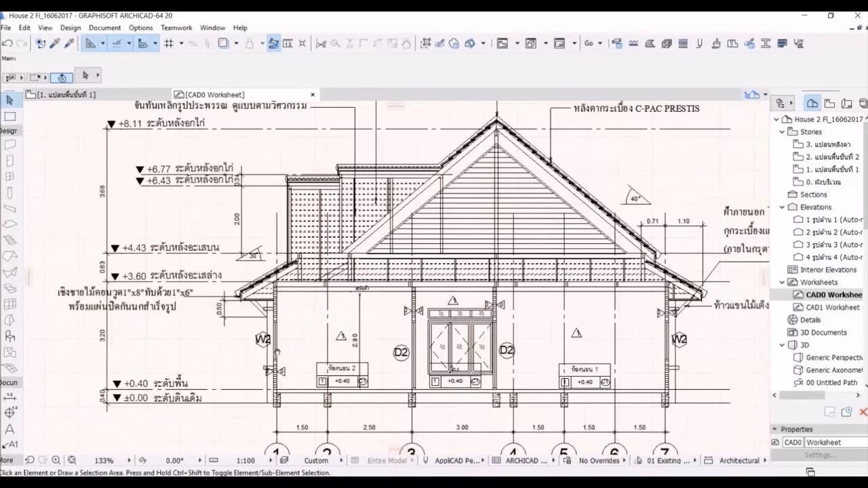Open the Trace options dropdown arrow
Screen dimensions: 868x488
coord(236,43)
